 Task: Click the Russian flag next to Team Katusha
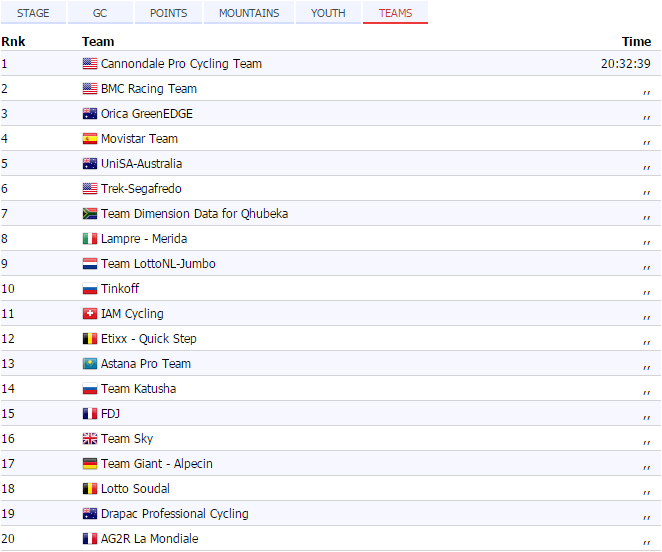pos(90,389)
